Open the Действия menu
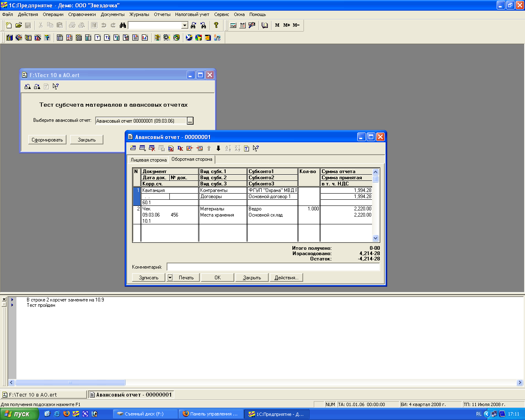Screen dimensions: 525x420 [28, 14]
